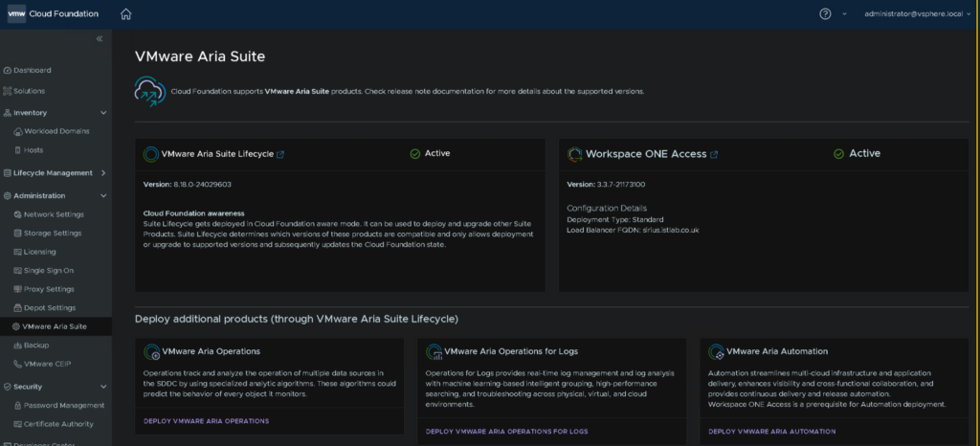Collapse the Inventory section chevron
Image resolution: width=980 pixels, height=446 pixels.
[103, 113]
